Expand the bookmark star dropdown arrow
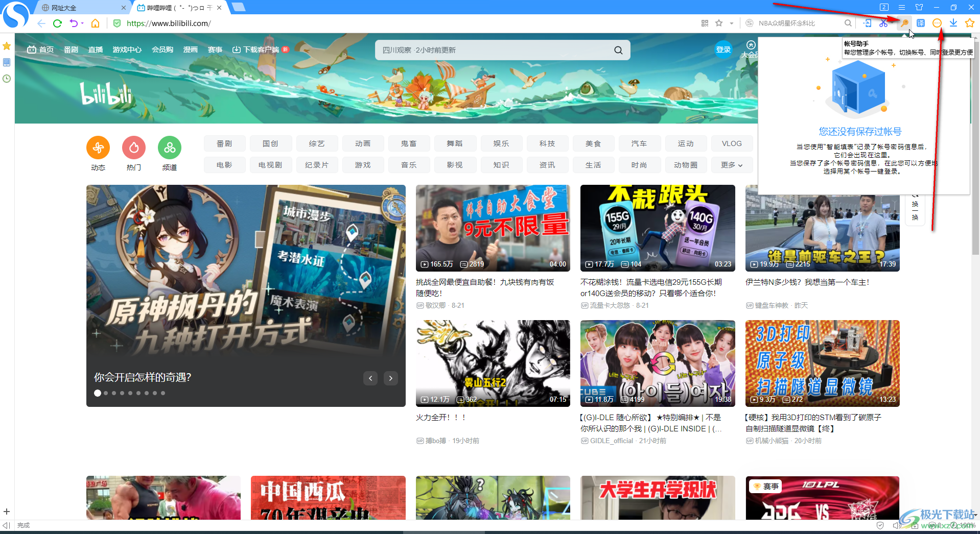The image size is (980, 534). click(731, 23)
